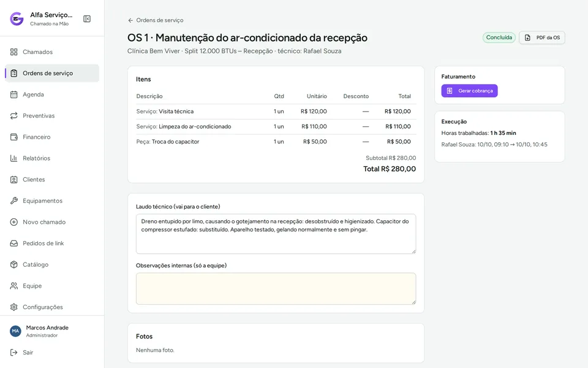The height and width of the screenshot is (368, 588).
Task: Click the Concluída status badge
Action: point(499,37)
